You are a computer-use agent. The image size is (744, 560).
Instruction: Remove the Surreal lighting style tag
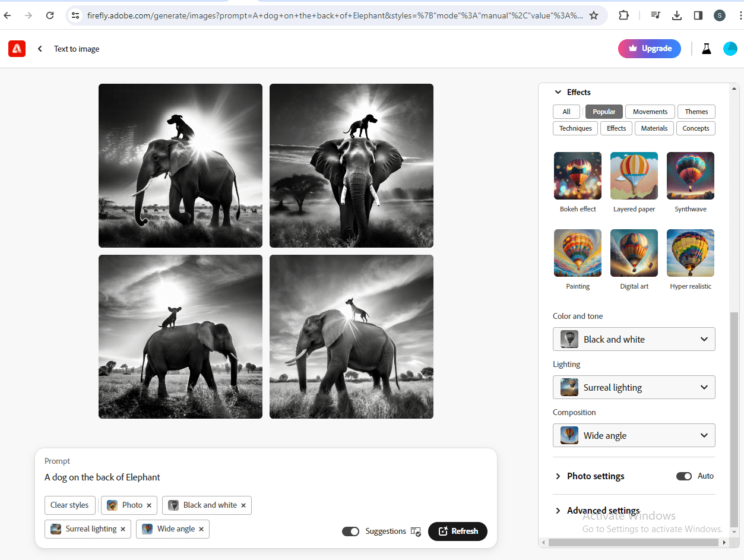[123, 529]
